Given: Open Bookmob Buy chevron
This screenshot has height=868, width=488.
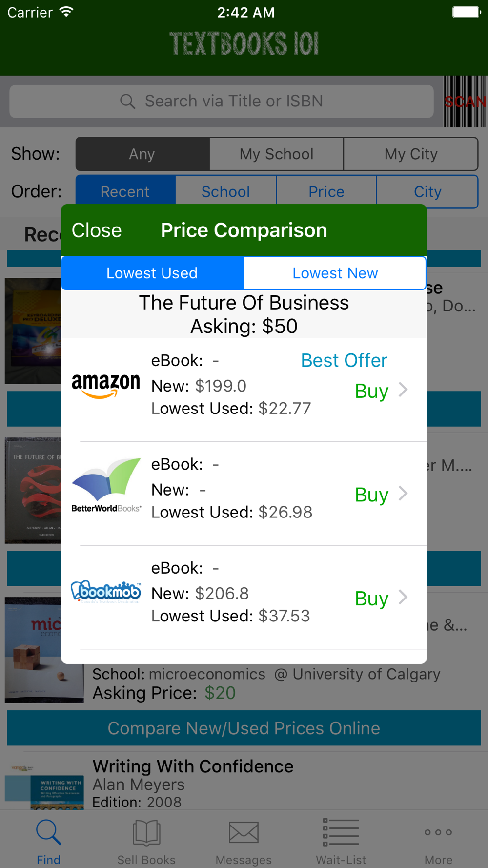Looking at the screenshot, I should (x=403, y=598).
